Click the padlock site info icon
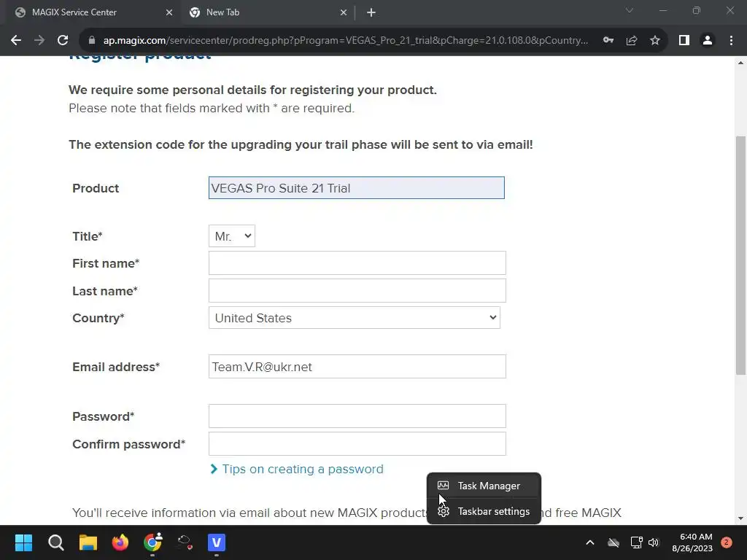 [x=92, y=41]
